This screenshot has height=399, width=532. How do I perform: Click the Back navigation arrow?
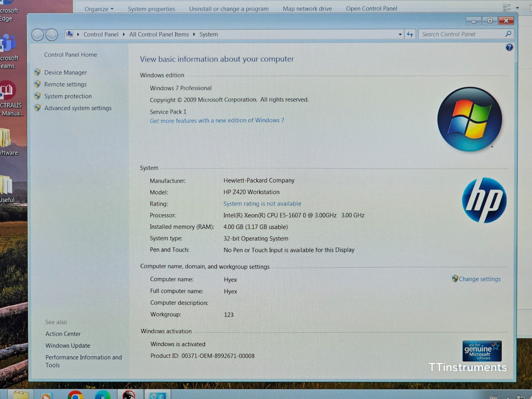click(x=38, y=35)
